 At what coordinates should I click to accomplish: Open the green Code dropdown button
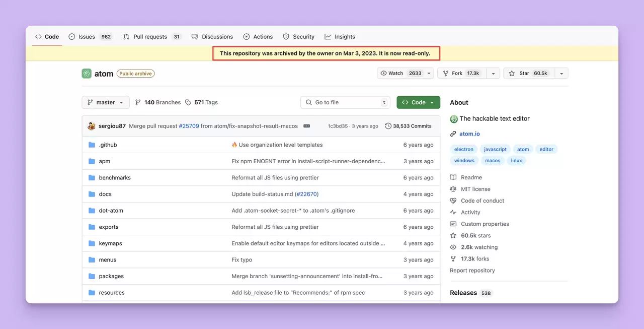[418, 102]
